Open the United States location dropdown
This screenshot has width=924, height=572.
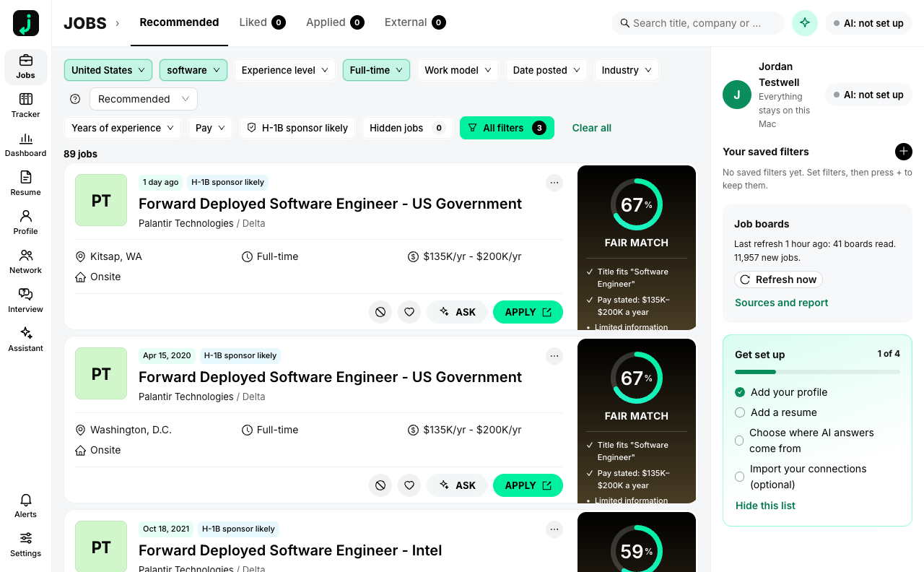[x=108, y=70]
